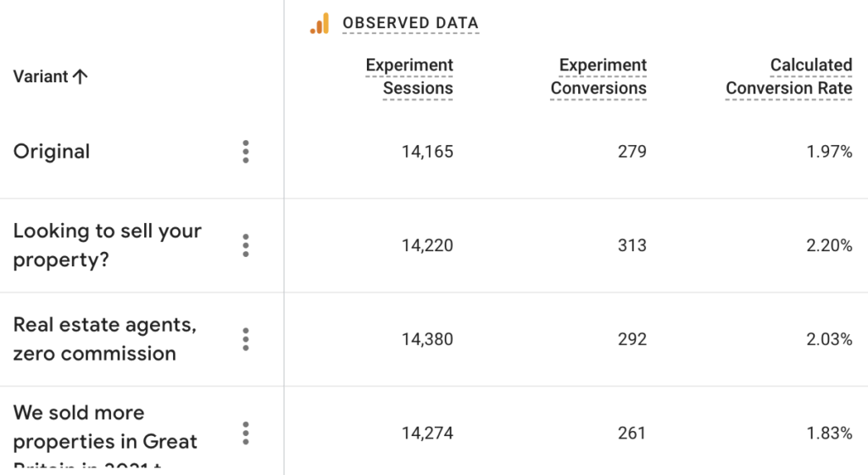Click the 1.83% conversion rate cell
This screenshot has height=475, width=868.
coord(830,433)
